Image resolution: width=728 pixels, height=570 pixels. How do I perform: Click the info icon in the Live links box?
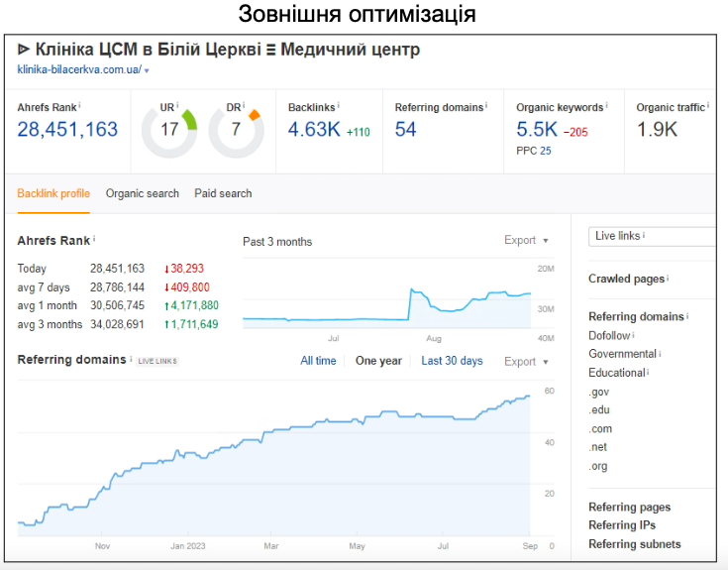[x=644, y=235]
